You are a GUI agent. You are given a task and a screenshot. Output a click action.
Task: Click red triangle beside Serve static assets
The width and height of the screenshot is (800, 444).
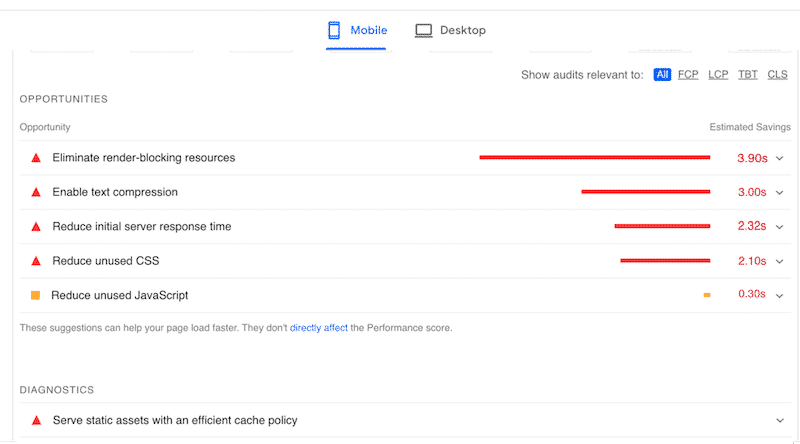coord(36,421)
